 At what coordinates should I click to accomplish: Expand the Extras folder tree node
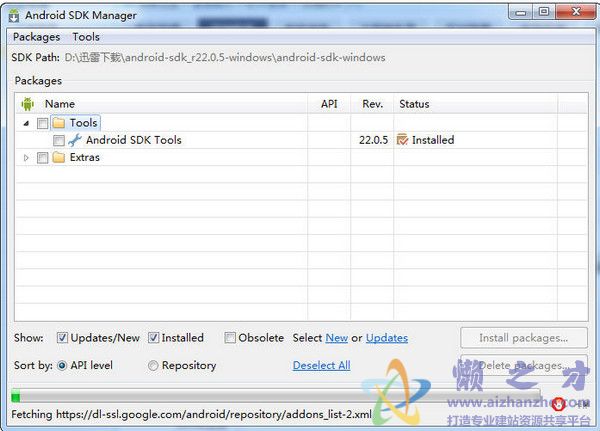26,157
